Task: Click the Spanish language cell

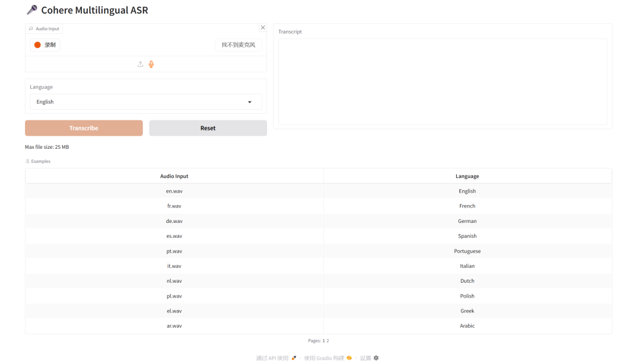Action: coord(467,236)
